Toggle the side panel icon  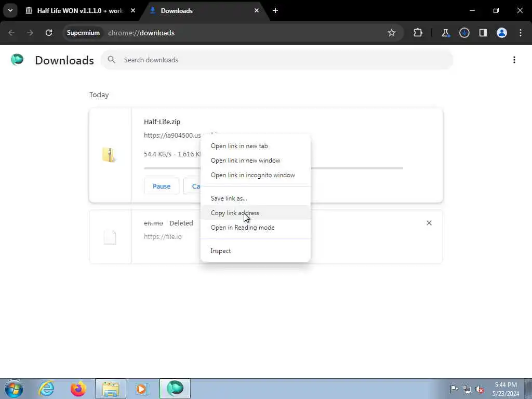click(x=483, y=33)
